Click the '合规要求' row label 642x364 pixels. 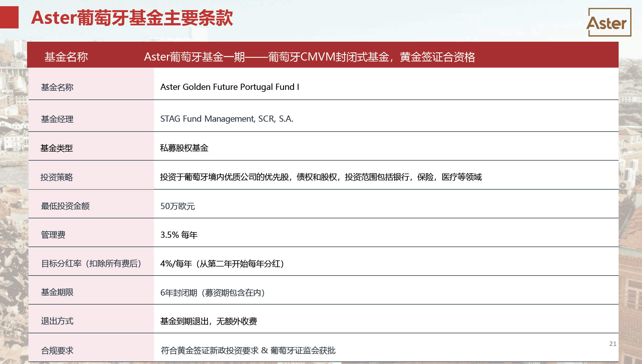(x=57, y=351)
